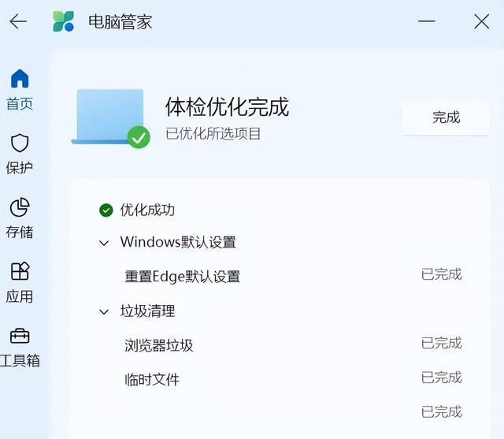Click the 完成 button
The image size is (504, 439).
click(x=447, y=117)
